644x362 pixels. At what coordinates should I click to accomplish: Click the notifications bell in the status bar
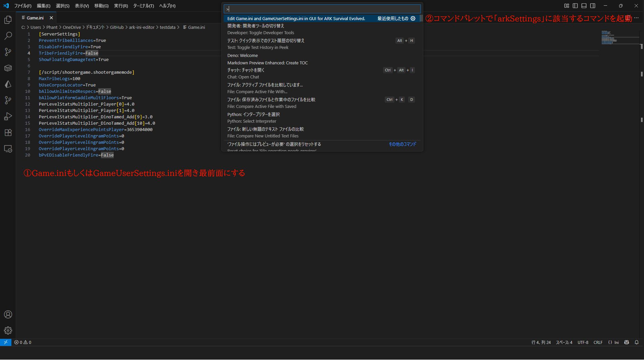pos(636,342)
